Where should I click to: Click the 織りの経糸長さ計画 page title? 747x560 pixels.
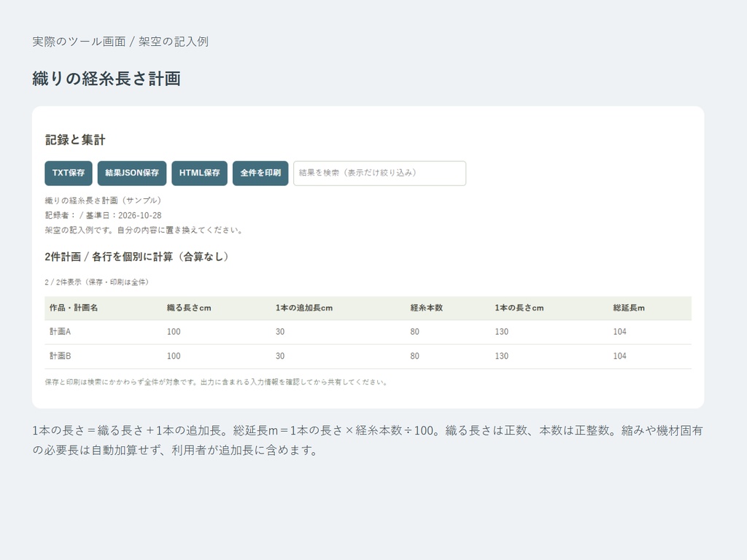tap(107, 79)
